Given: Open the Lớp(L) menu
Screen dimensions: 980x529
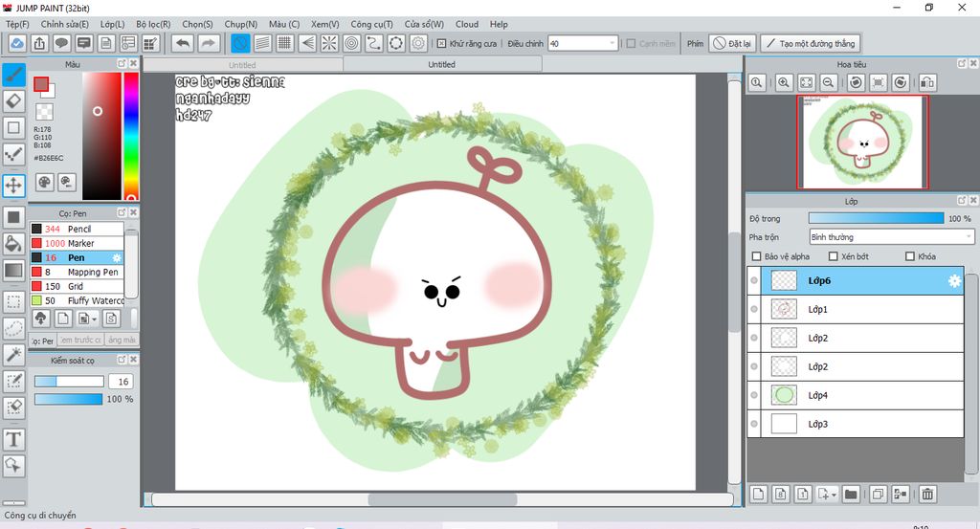Looking at the screenshot, I should [113, 24].
